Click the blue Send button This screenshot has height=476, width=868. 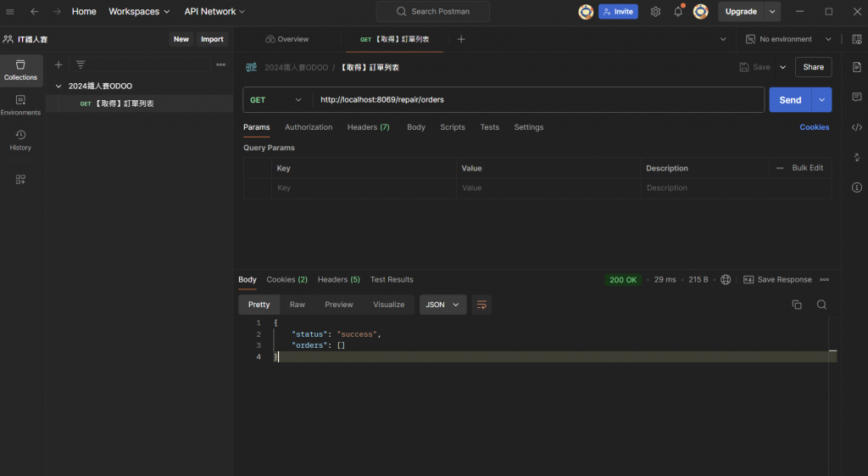[791, 100]
